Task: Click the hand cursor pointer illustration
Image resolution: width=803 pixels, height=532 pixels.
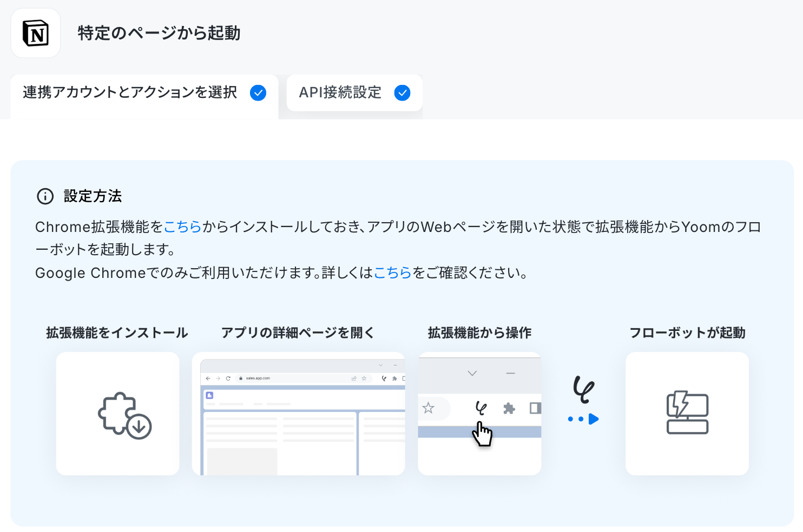Action: point(482,434)
